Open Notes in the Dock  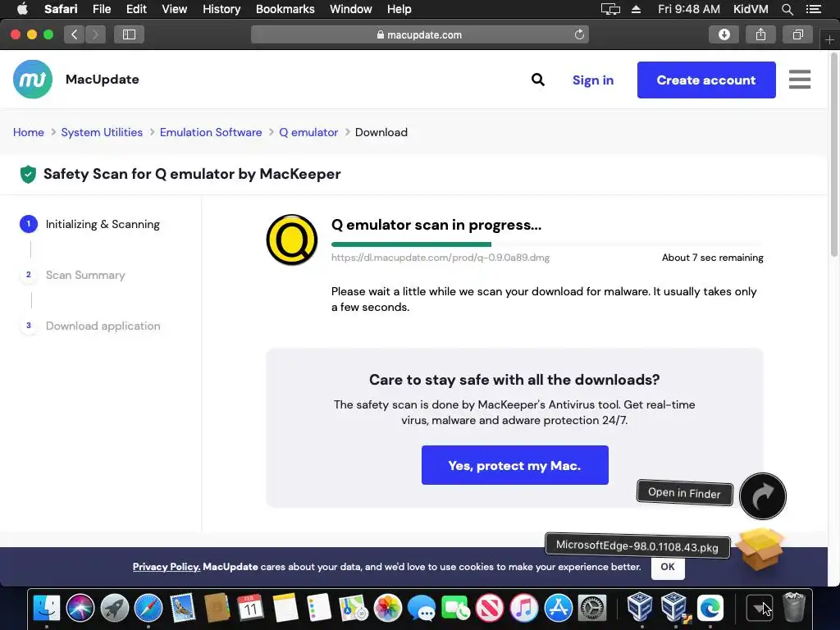tap(285, 608)
